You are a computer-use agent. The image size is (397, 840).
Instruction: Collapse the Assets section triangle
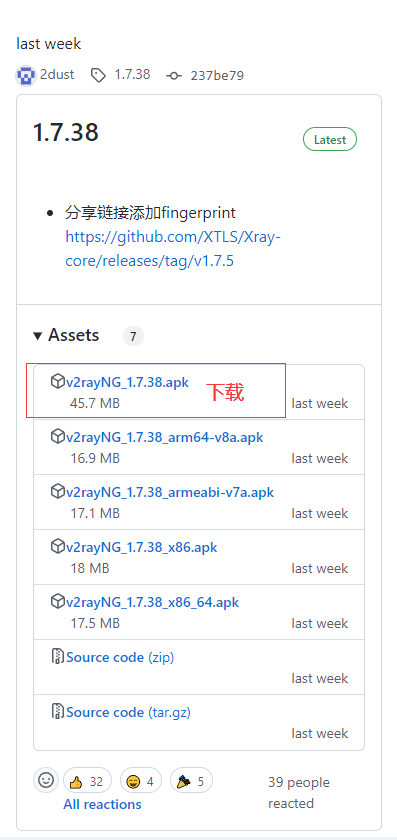38,336
